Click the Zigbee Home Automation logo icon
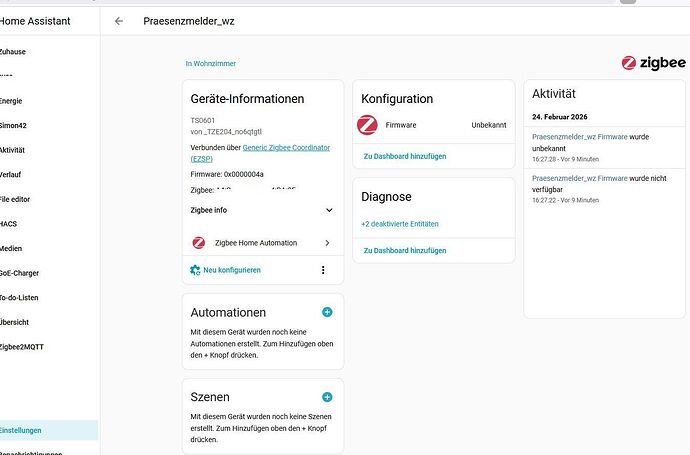 click(x=199, y=242)
